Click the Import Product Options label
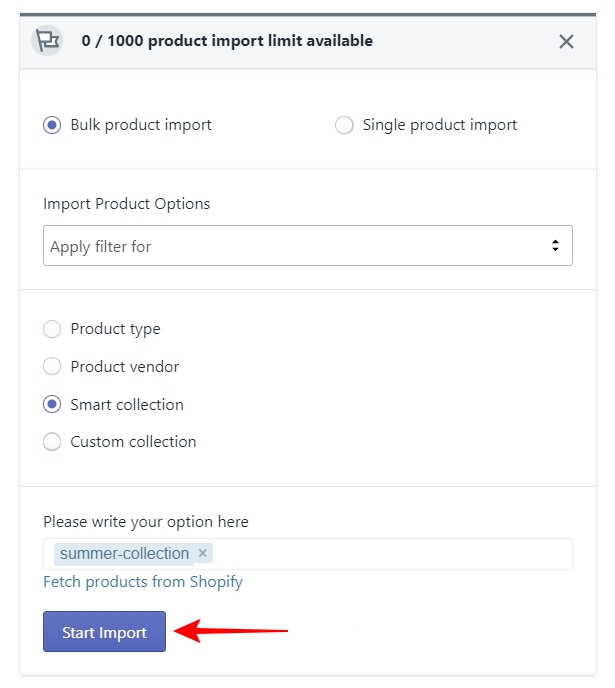Screen dimensions: 615x688 [126, 204]
